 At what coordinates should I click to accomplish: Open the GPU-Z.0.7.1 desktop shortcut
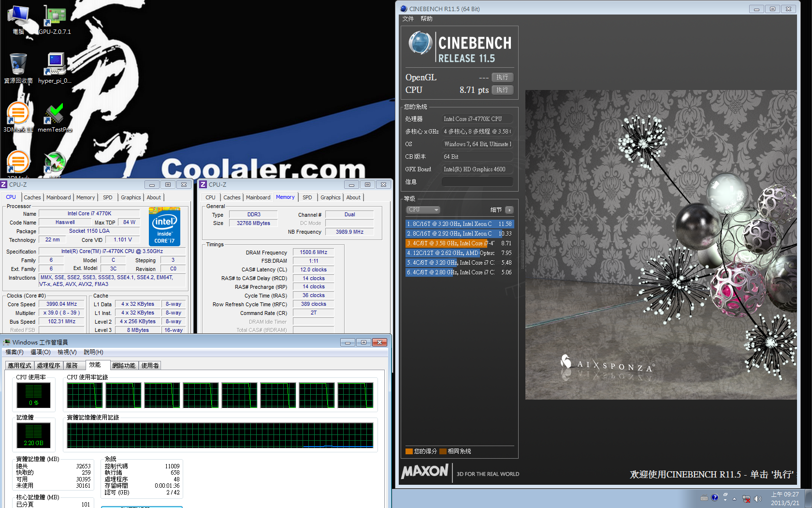(x=55, y=19)
